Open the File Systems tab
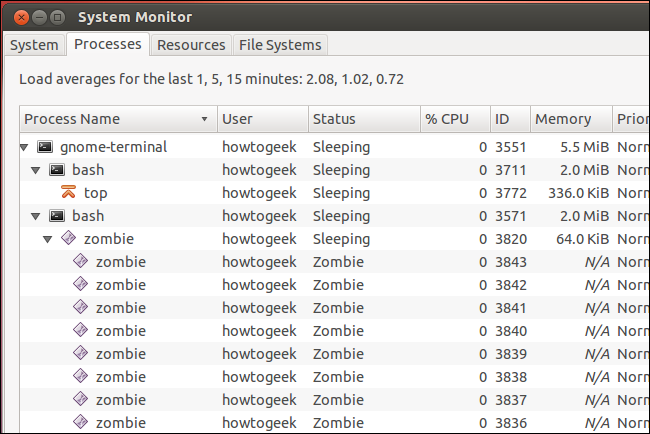650x434 pixels. [279, 45]
